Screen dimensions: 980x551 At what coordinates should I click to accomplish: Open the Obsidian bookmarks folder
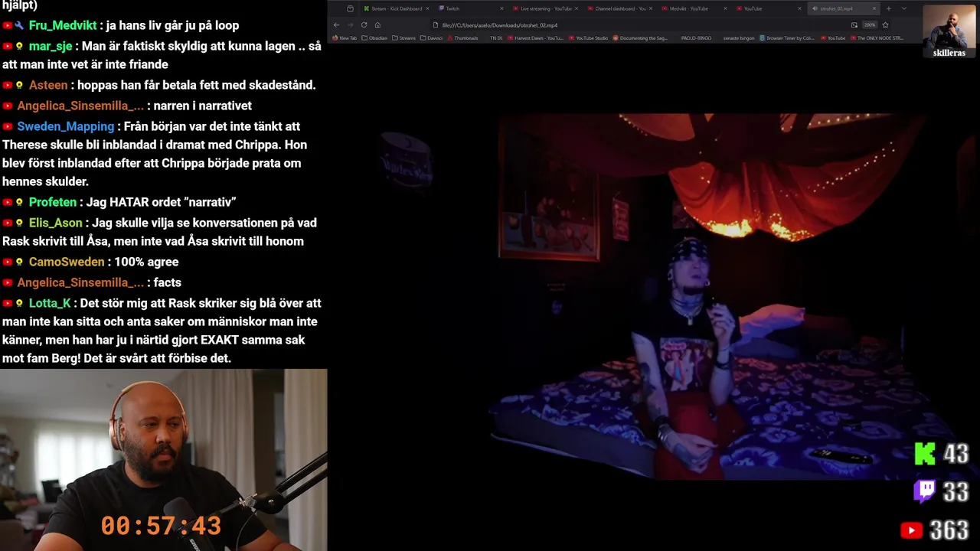click(x=374, y=37)
